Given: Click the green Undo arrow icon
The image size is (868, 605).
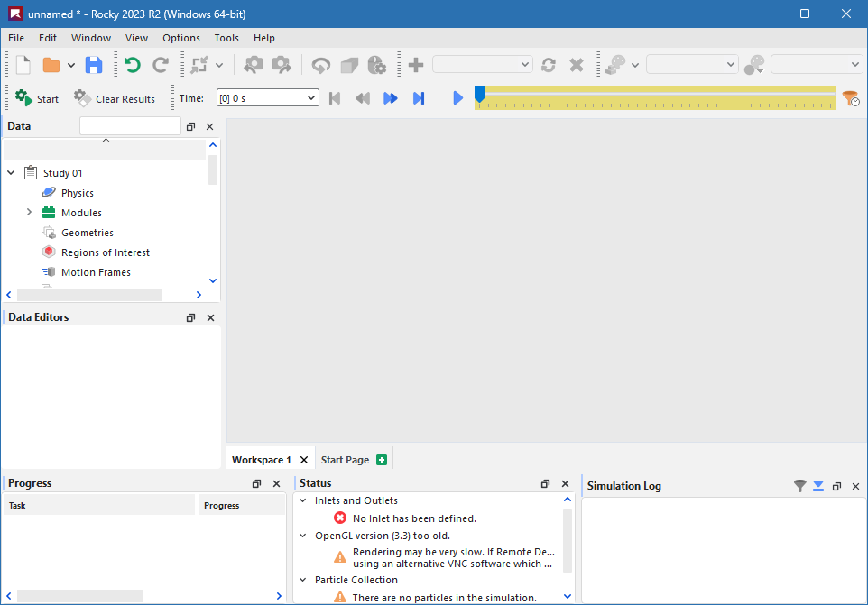Looking at the screenshot, I should click(x=133, y=65).
